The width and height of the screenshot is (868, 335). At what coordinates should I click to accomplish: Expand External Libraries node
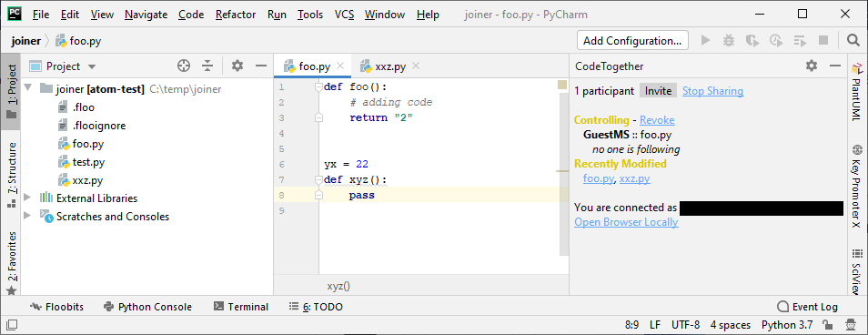(x=28, y=198)
